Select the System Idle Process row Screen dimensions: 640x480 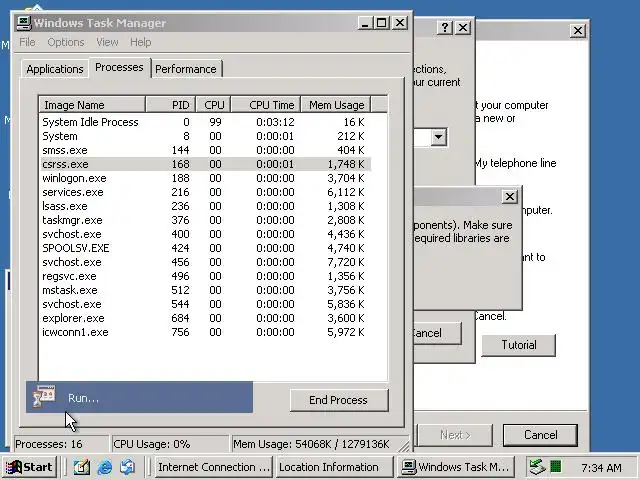(206, 122)
